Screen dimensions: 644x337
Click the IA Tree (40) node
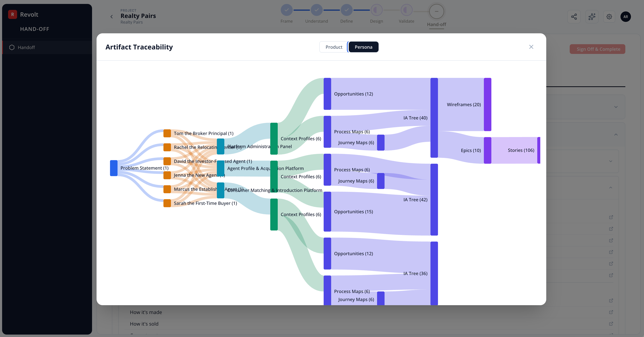pyautogui.click(x=434, y=118)
